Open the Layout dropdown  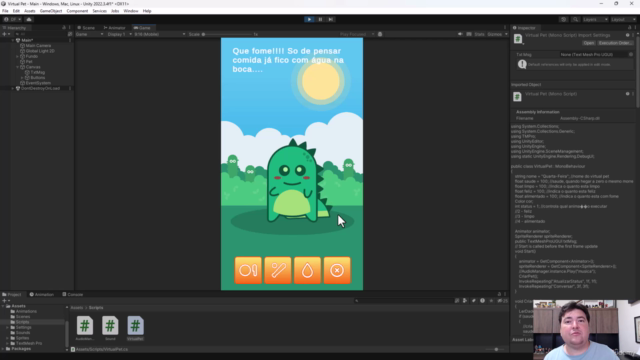(x=623, y=19)
